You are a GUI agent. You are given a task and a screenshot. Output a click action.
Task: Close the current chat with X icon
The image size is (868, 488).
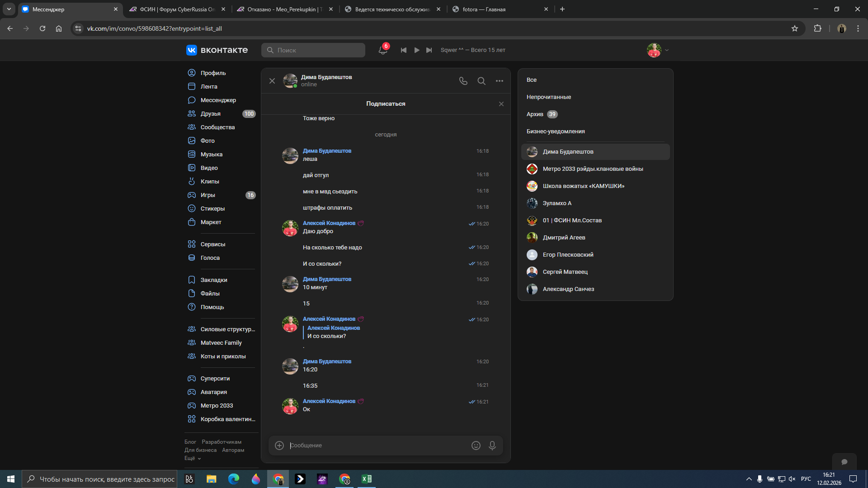(272, 81)
